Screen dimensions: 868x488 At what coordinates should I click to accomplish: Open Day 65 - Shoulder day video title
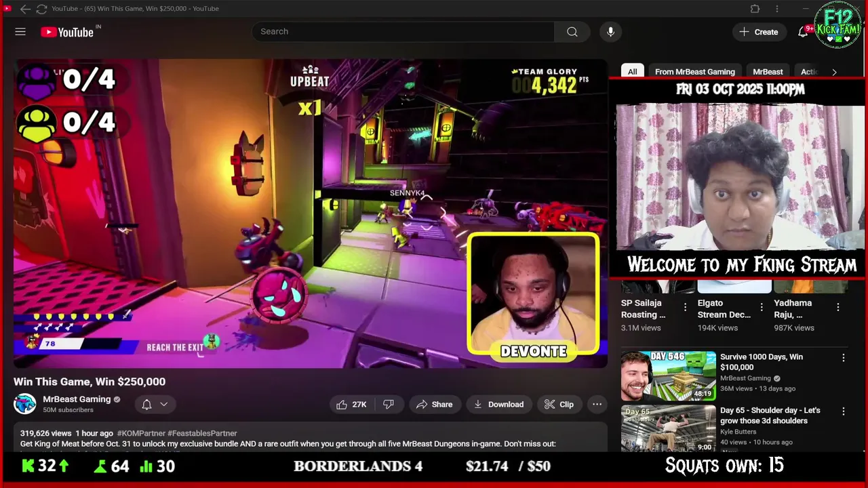tap(770, 415)
